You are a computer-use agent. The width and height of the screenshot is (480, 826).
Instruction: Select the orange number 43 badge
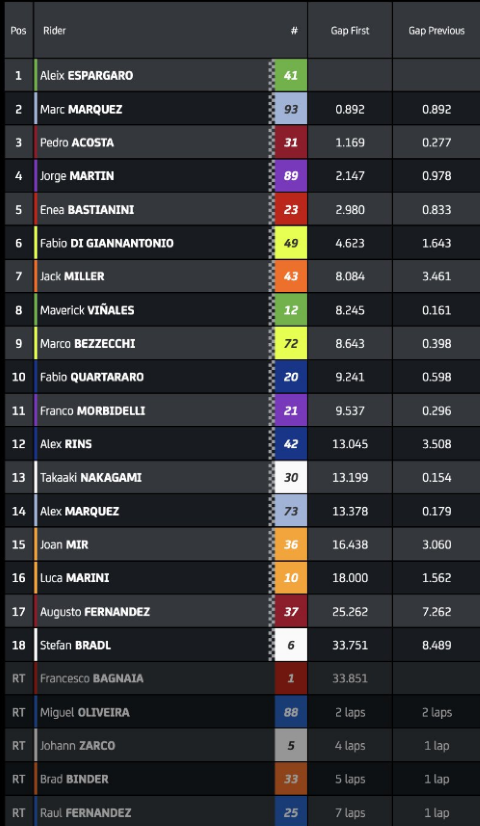pyautogui.click(x=290, y=277)
